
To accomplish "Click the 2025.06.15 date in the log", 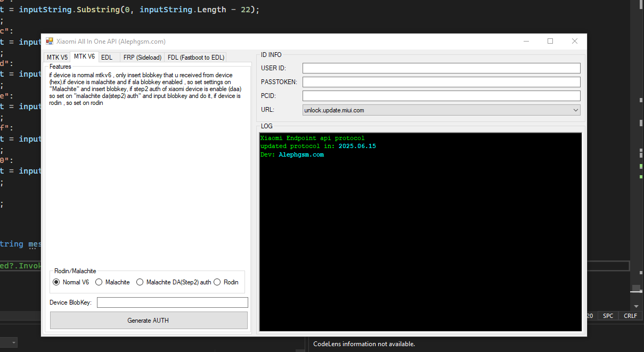I will (x=357, y=146).
